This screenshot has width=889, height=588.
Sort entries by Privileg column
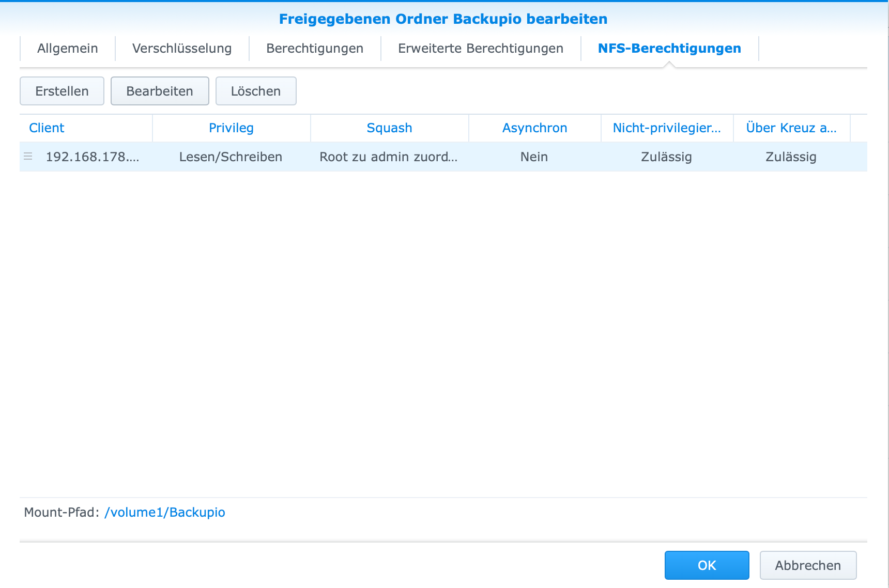pyautogui.click(x=231, y=128)
